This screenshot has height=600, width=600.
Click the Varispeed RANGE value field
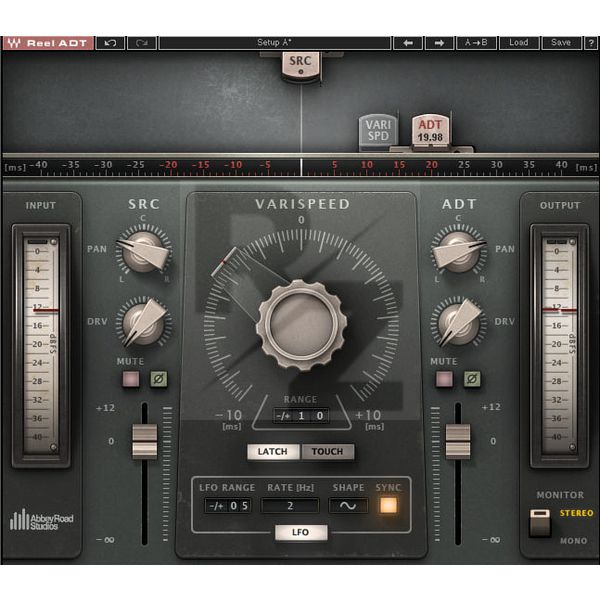pyautogui.click(x=301, y=416)
